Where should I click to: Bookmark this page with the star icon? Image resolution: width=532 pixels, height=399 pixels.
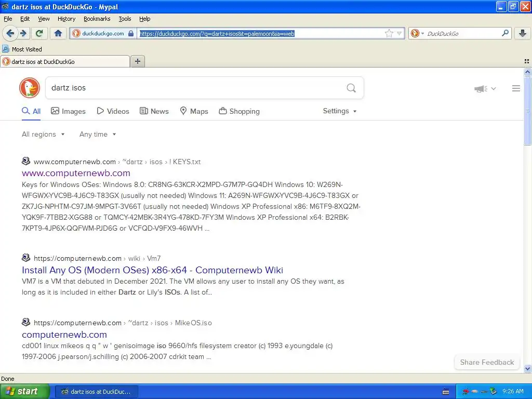tap(389, 33)
